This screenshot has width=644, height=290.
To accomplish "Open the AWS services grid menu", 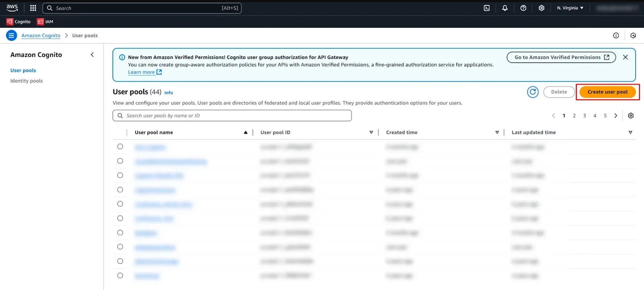I will click(33, 8).
